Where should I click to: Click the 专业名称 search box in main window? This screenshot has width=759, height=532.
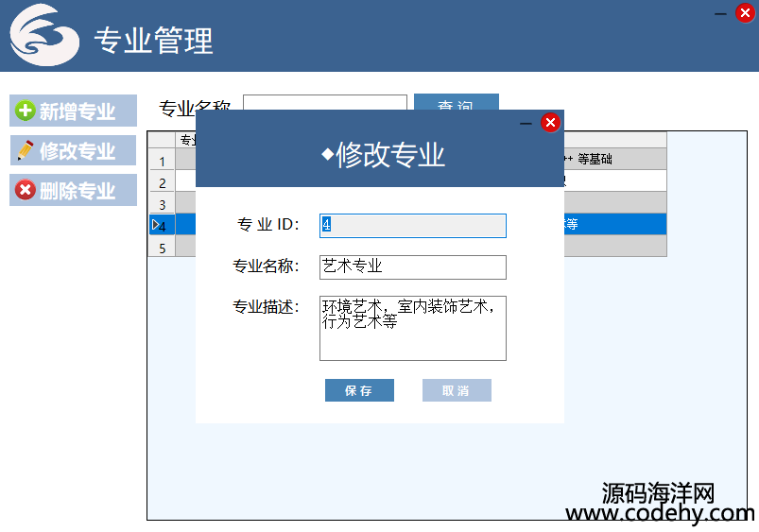(x=325, y=103)
